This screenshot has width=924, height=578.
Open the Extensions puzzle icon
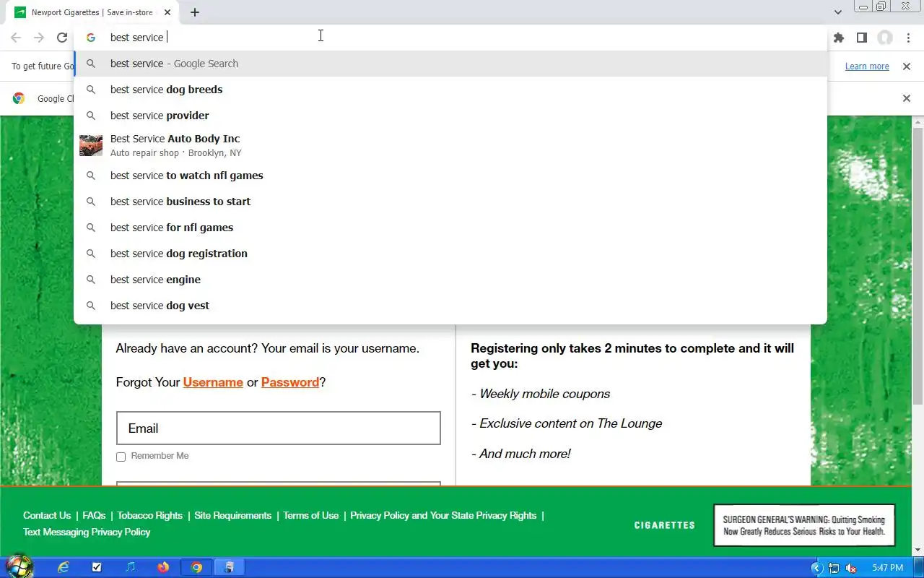(839, 38)
